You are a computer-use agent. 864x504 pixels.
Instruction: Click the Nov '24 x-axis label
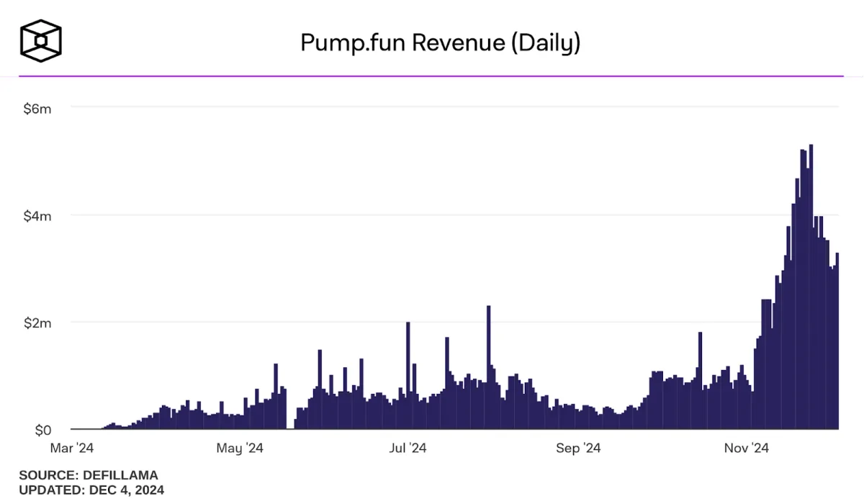point(747,449)
